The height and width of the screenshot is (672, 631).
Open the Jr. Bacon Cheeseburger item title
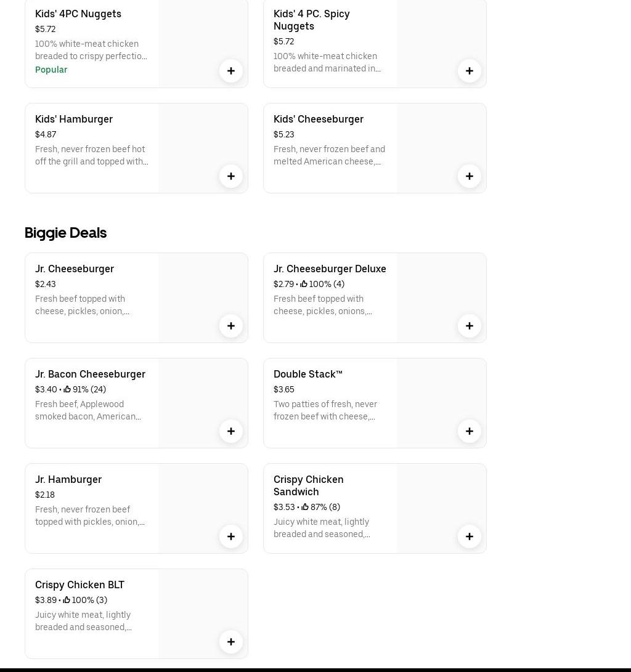(90, 374)
